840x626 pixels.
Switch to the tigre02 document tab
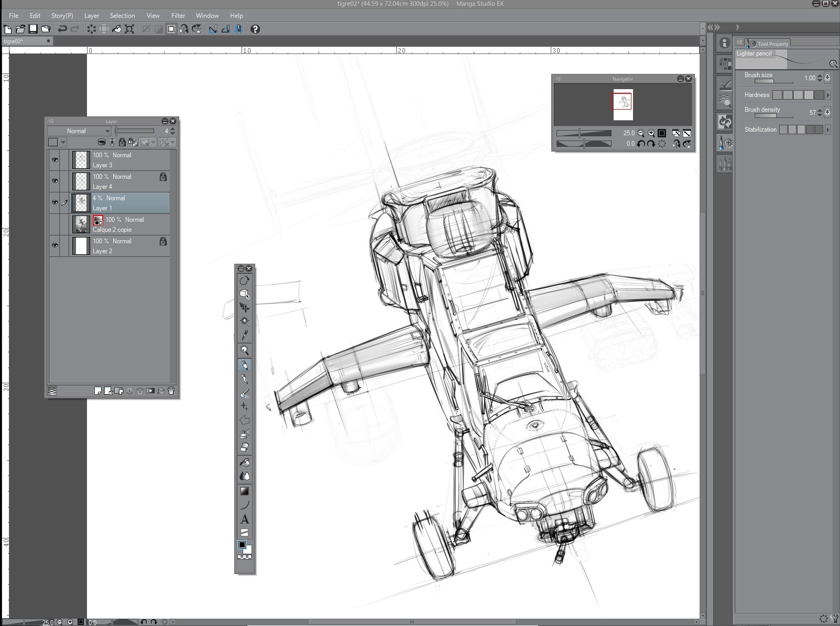point(27,41)
